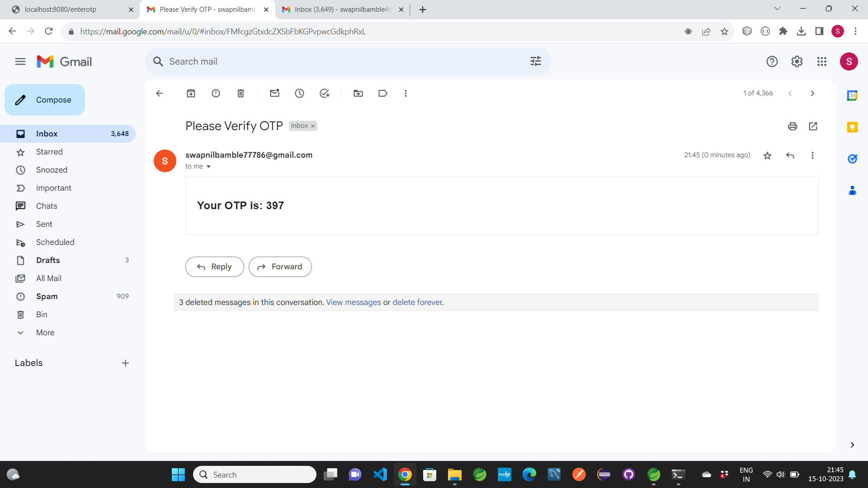Image resolution: width=868 pixels, height=488 pixels.
Task: Add the email to Tasks
Action: pos(325,94)
